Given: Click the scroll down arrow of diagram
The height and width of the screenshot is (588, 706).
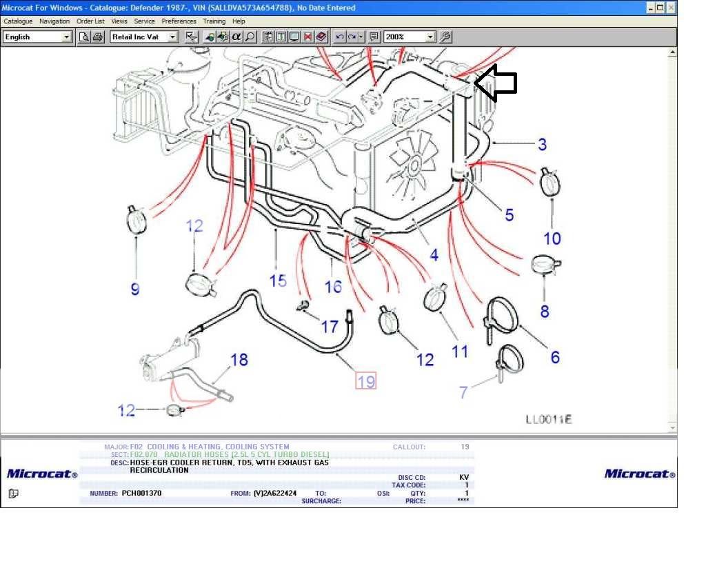Looking at the screenshot, I should click(x=672, y=427).
